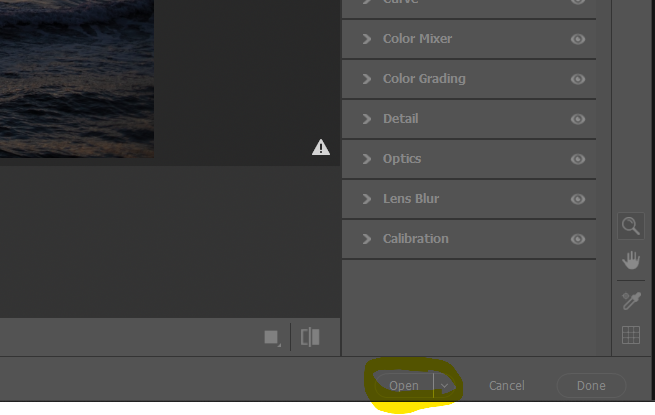Toggle before/after view split icon
Screen dimensions: 655x415
coord(310,337)
